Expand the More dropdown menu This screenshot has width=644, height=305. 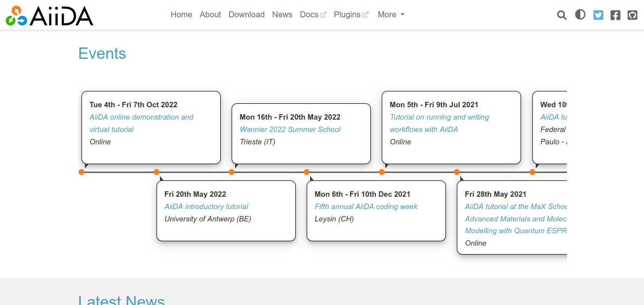click(391, 15)
